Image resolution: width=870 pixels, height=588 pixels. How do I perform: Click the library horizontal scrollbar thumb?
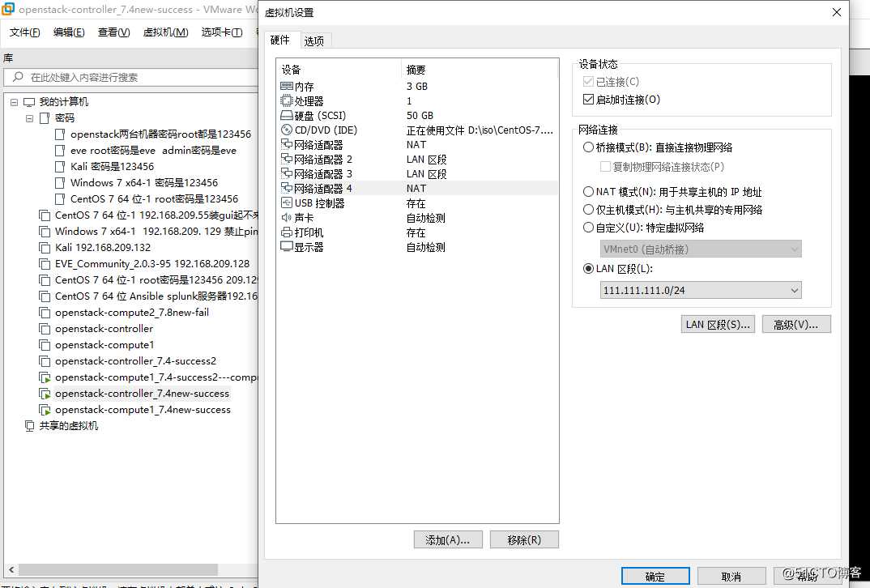point(117,569)
